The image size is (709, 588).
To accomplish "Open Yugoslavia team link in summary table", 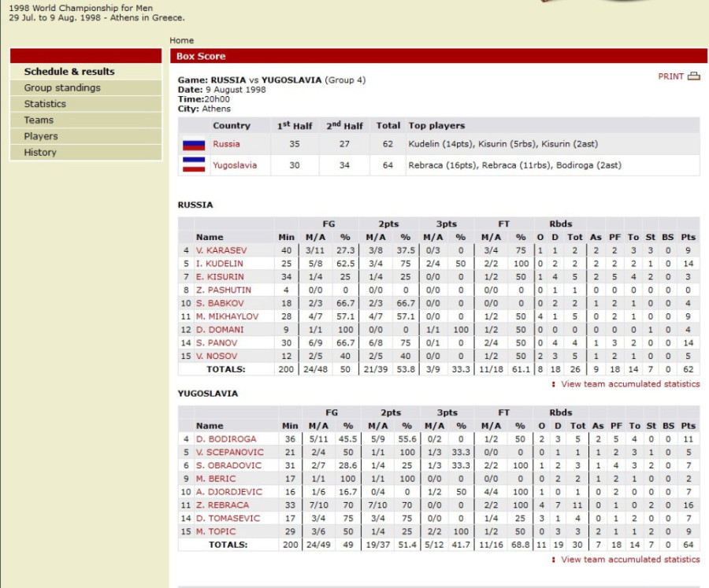I will [x=234, y=165].
